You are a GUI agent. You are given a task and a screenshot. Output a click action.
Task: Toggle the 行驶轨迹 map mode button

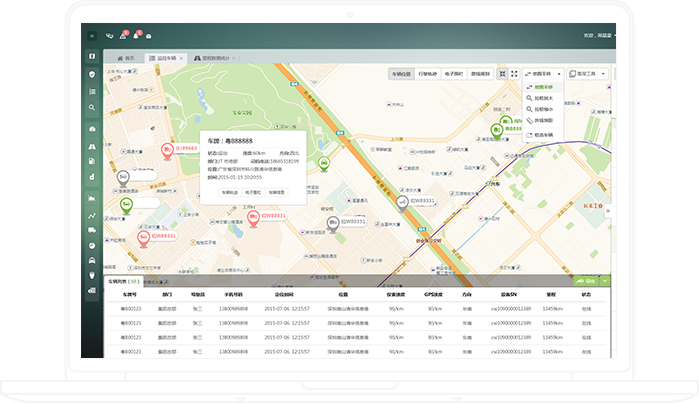click(427, 74)
